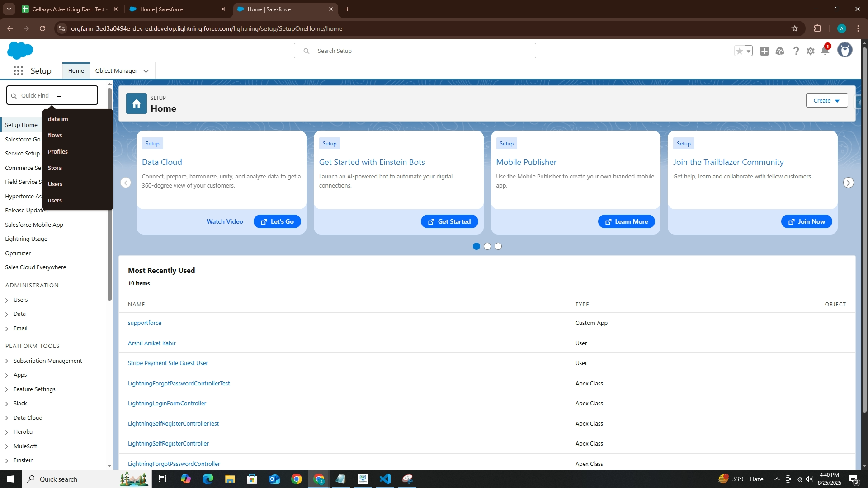Screen dimensions: 868x488
Task: Expand the Users tree section
Action: [7, 300]
